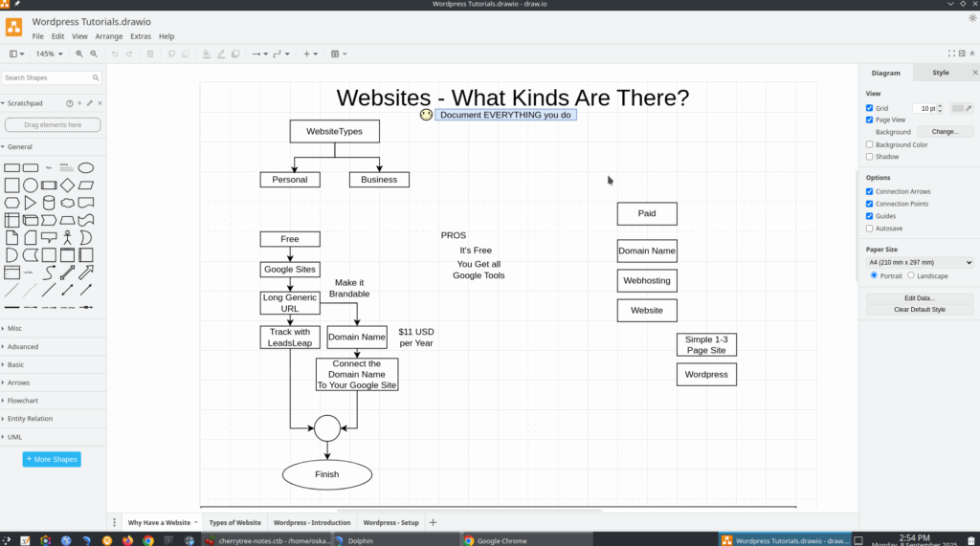Enable the Autosave checkbox
This screenshot has height=546, width=980.
(x=870, y=229)
